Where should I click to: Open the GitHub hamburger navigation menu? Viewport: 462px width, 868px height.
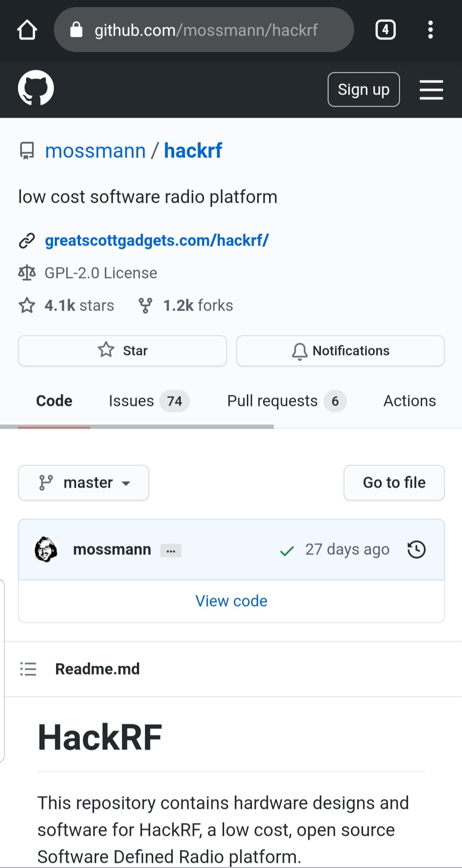431,89
